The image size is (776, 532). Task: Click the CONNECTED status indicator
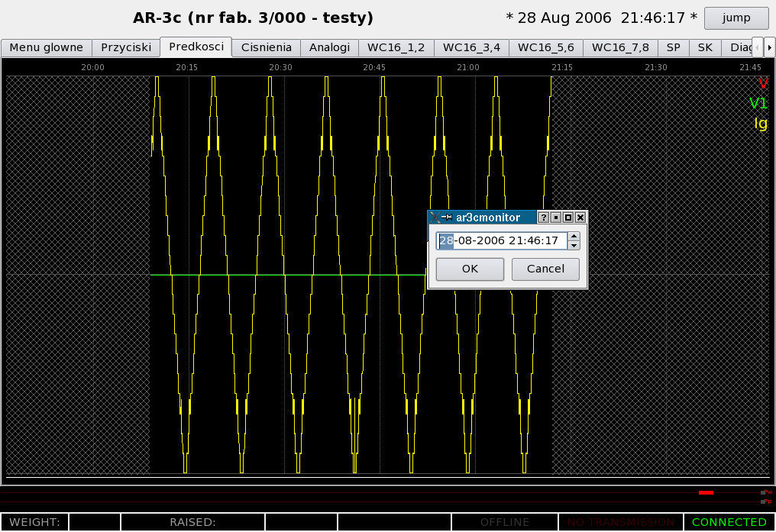(729, 522)
